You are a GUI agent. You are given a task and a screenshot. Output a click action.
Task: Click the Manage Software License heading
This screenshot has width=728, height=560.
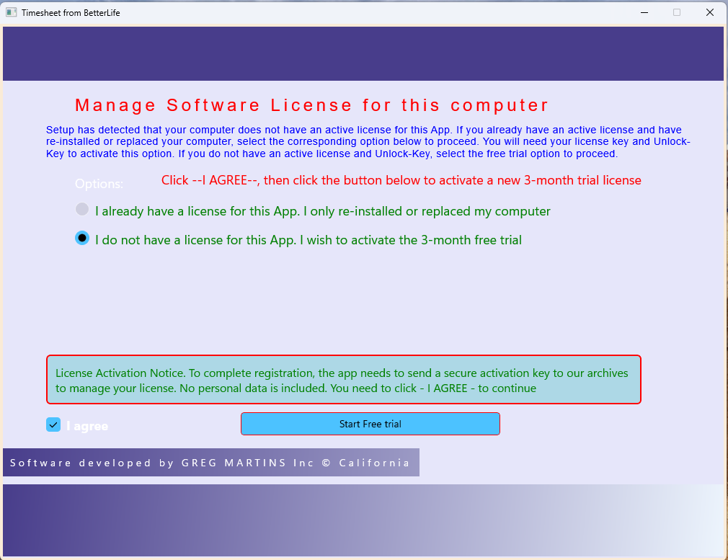(311, 105)
